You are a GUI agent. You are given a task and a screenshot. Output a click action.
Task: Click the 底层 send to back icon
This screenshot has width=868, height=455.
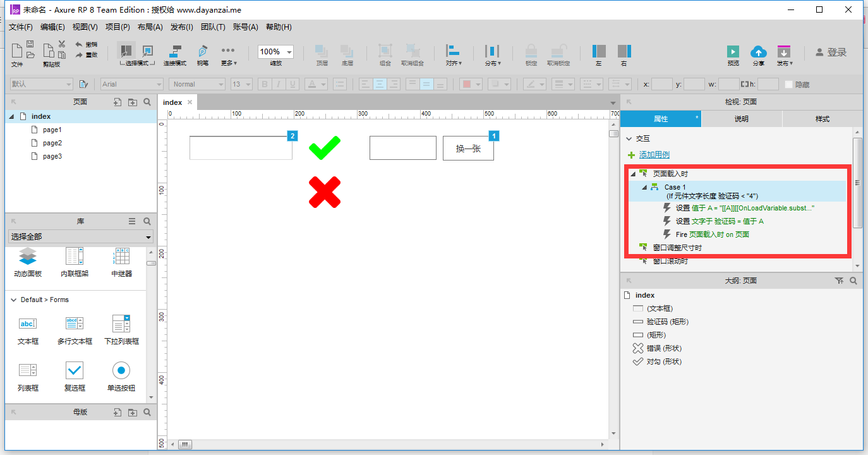pos(347,51)
